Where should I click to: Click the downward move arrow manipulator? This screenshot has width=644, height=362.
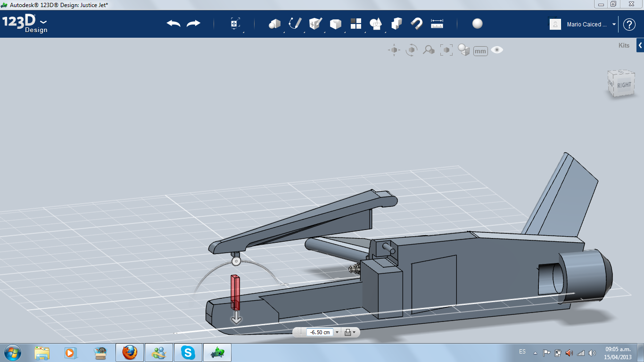(x=236, y=317)
